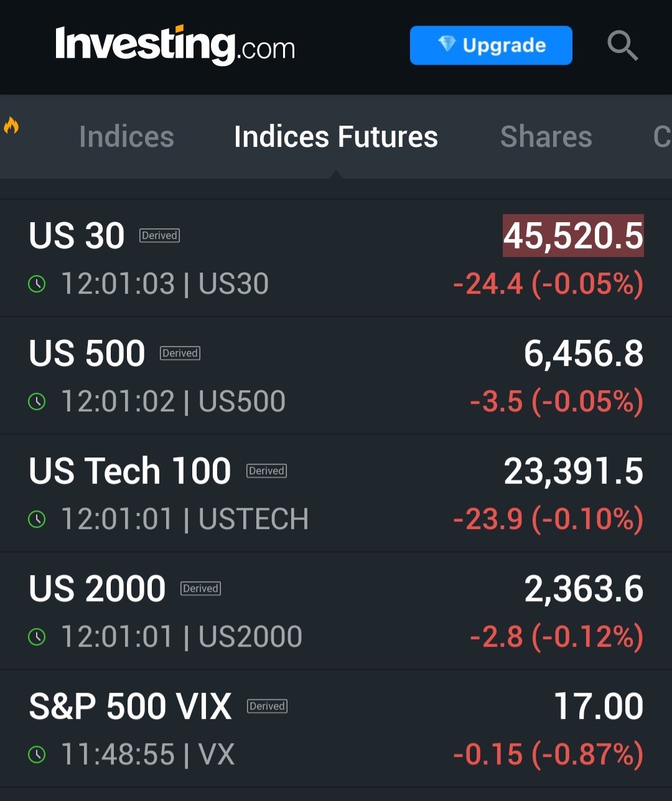
Task: Open the US 500 futures row
Action: point(336,375)
